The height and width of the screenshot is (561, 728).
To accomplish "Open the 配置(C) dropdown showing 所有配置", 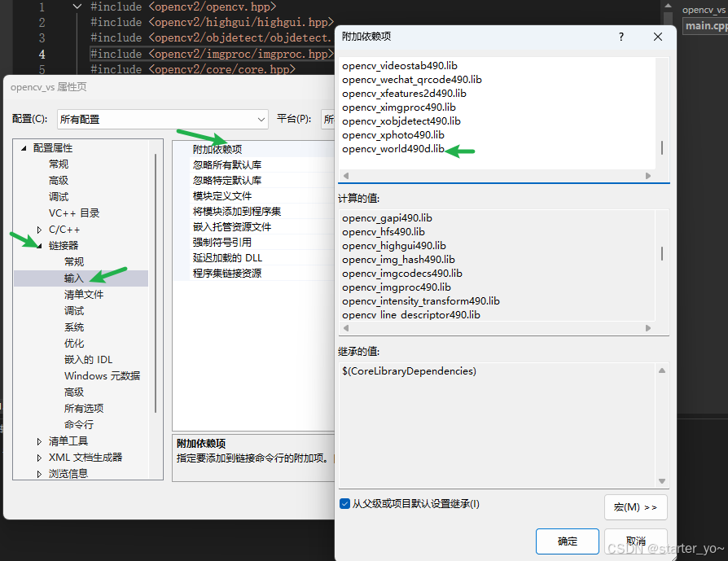I will [163, 120].
